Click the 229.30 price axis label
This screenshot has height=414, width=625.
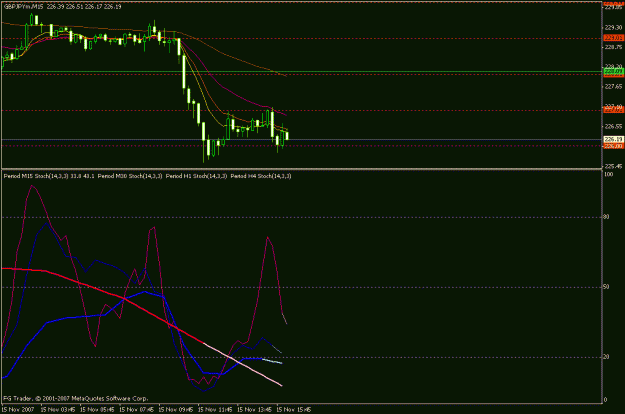[613, 27]
